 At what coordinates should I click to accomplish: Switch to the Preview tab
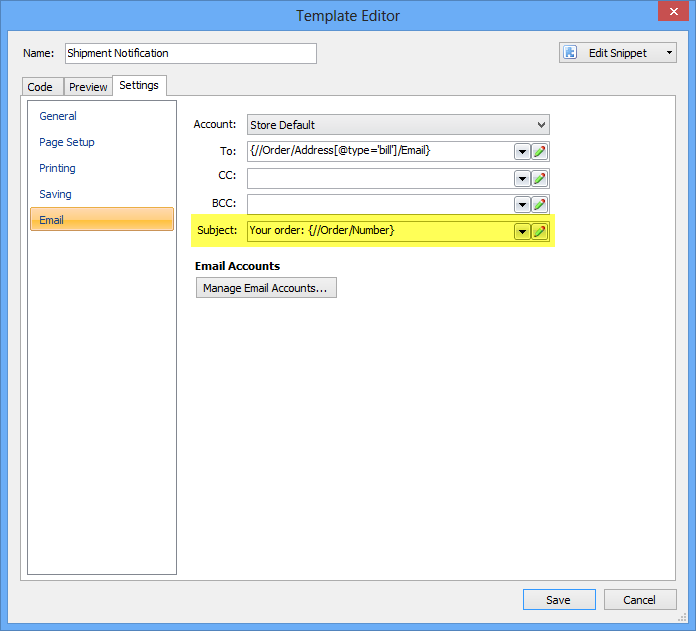click(x=88, y=87)
